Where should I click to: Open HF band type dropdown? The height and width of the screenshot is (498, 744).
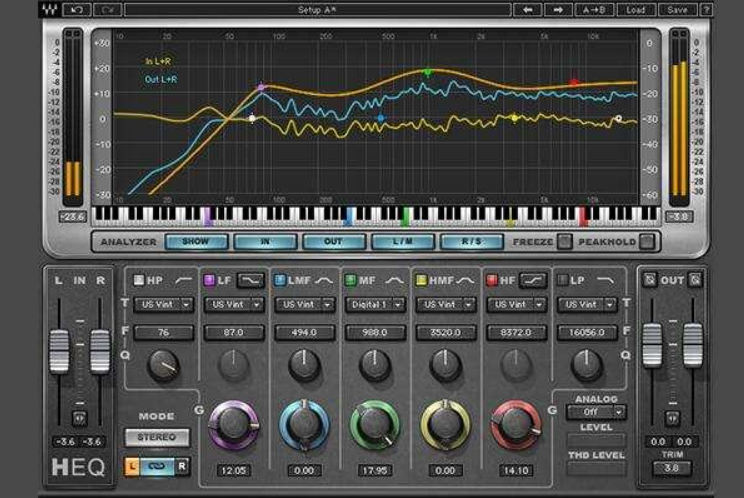517,304
